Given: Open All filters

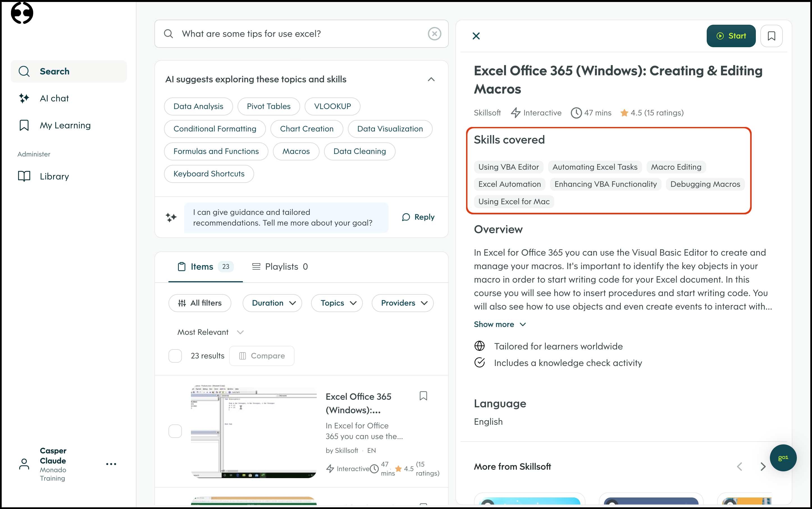Looking at the screenshot, I should tap(200, 303).
